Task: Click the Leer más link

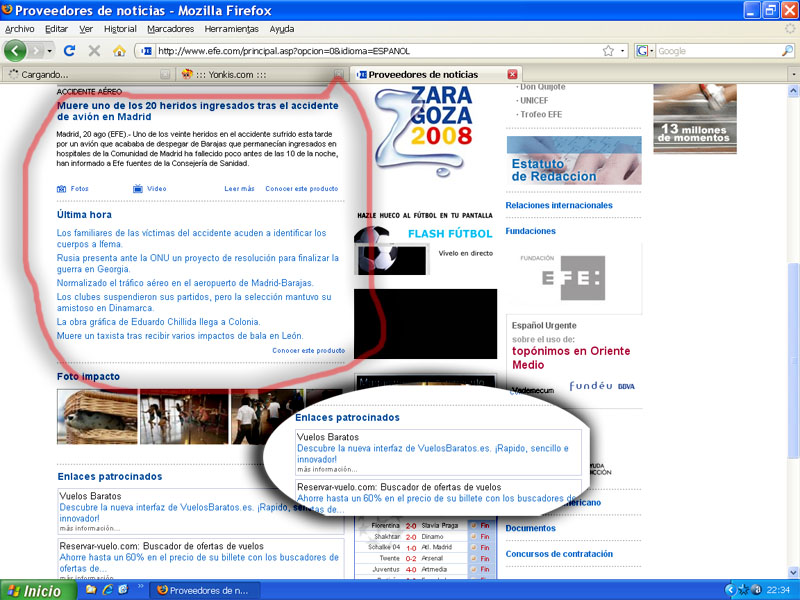Action: click(x=239, y=188)
